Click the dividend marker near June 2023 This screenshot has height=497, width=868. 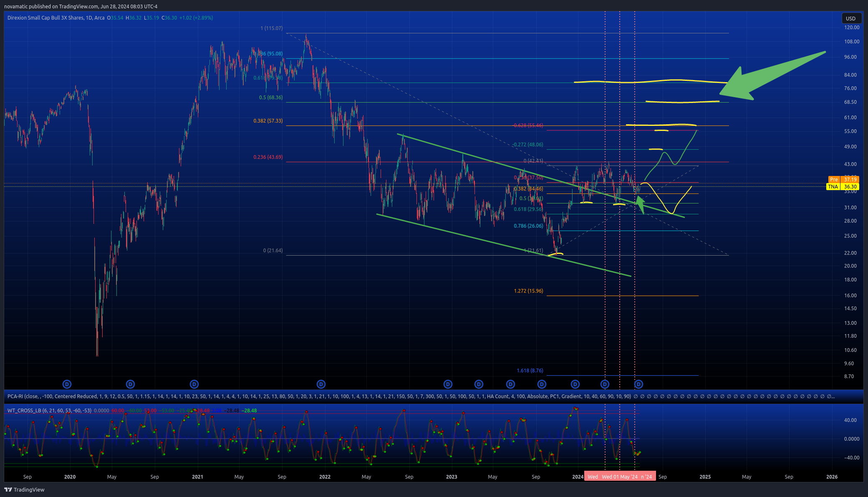coord(510,384)
